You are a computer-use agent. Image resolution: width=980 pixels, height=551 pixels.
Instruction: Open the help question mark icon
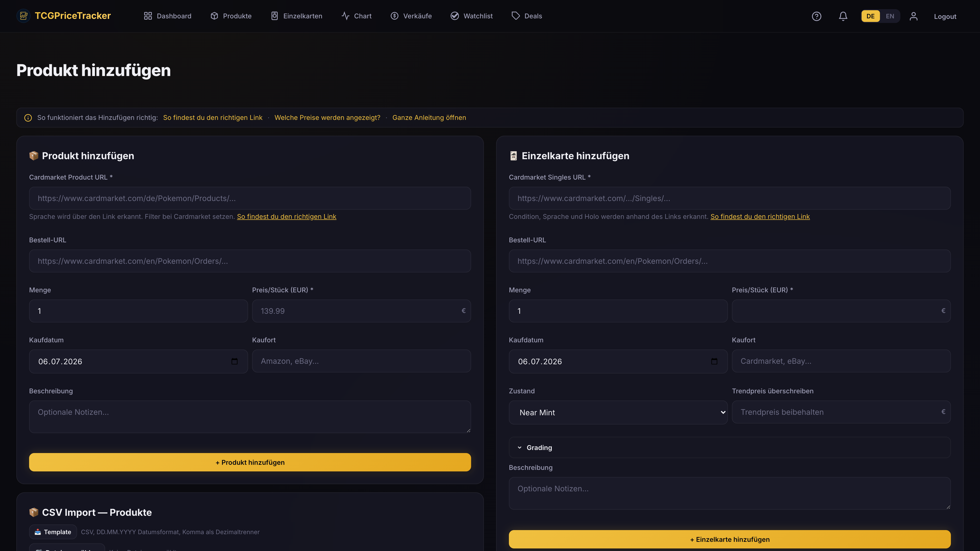tap(816, 16)
